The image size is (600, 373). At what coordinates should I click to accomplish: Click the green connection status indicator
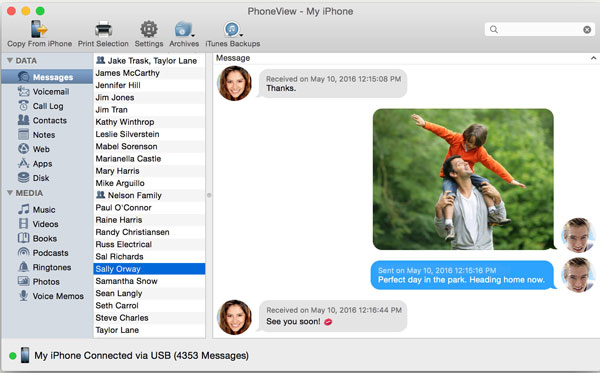pyautogui.click(x=12, y=356)
